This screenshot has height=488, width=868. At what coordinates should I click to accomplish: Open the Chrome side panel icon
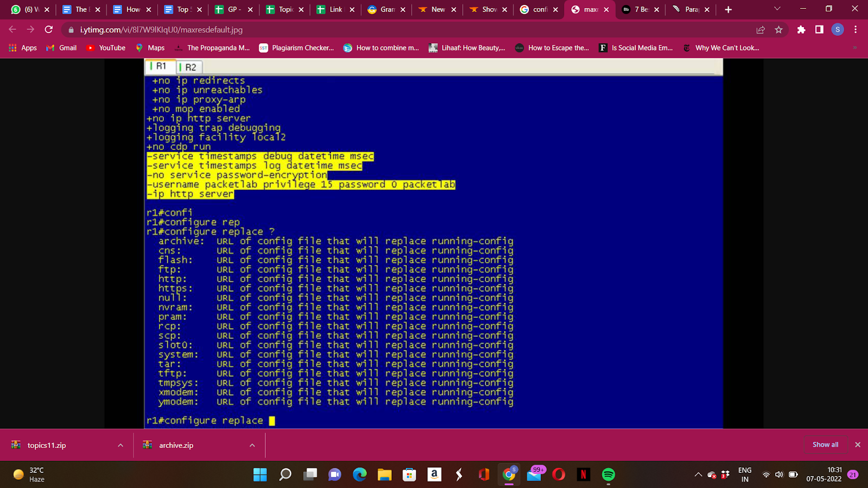pos(819,30)
